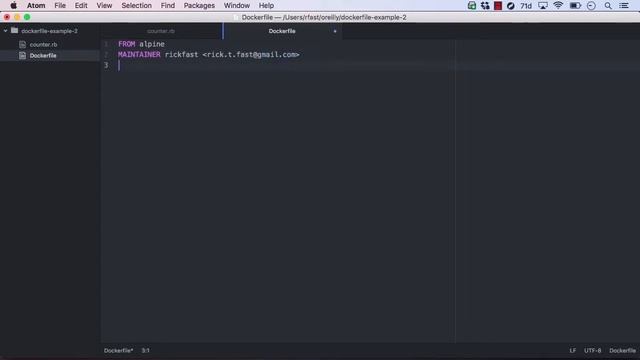Select Dockerfile in the tree view
Viewport: 640px width, 360px height.
tap(43, 56)
